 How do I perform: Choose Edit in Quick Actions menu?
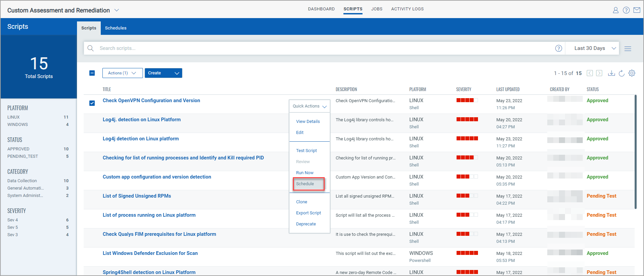pyautogui.click(x=300, y=133)
